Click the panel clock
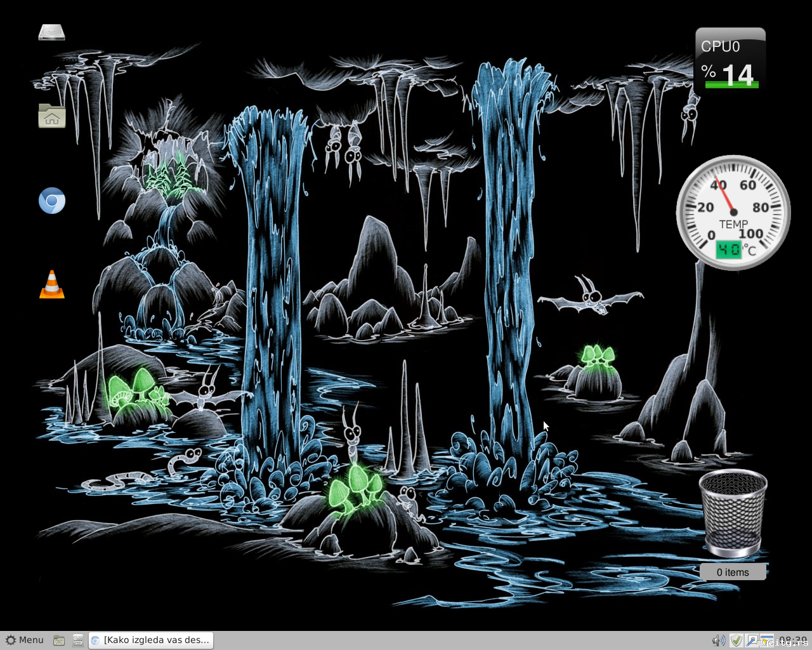This screenshot has height=650, width=812. [x=793, y=640]
